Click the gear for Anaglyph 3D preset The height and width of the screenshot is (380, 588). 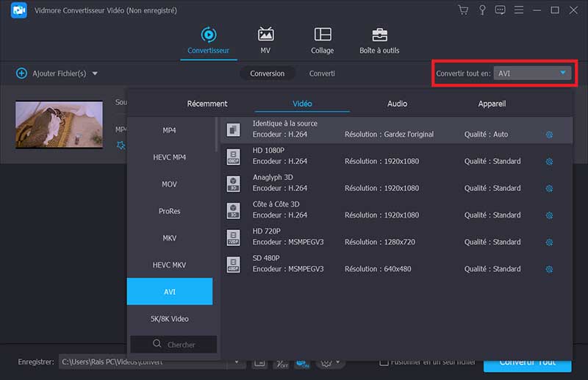click(x=548, y=189)
